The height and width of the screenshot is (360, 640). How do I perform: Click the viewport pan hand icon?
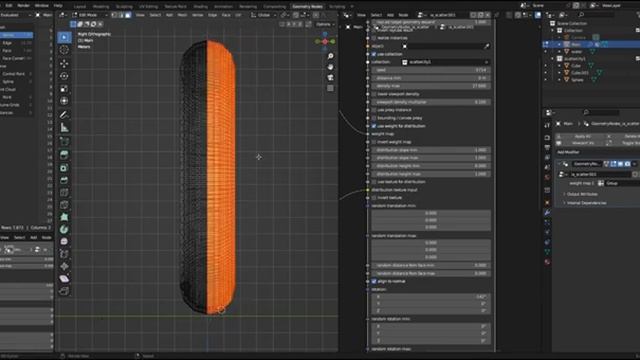tap(330, 67)
